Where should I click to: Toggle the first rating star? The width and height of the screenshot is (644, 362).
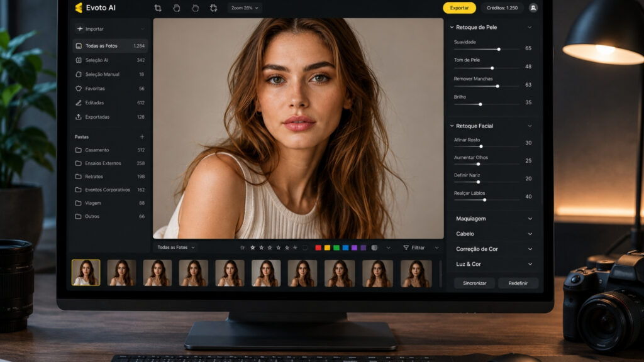[242, 248]
